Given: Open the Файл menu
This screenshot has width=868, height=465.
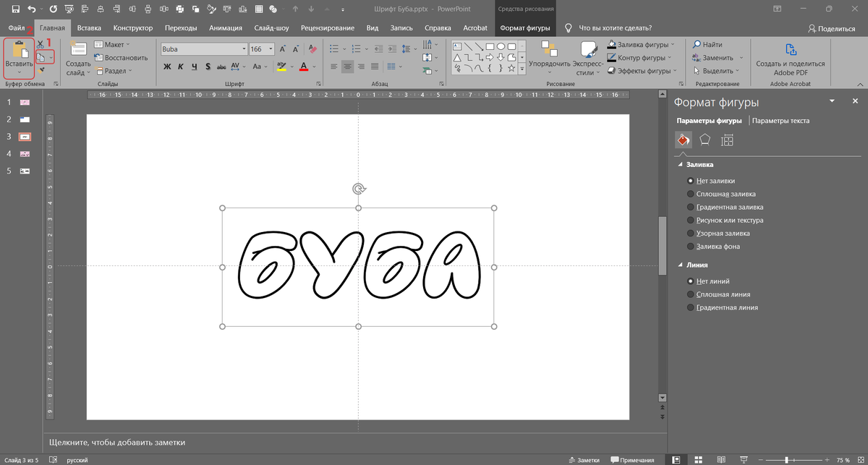Looking at the screenshot, I should click(x=17, y=28).
